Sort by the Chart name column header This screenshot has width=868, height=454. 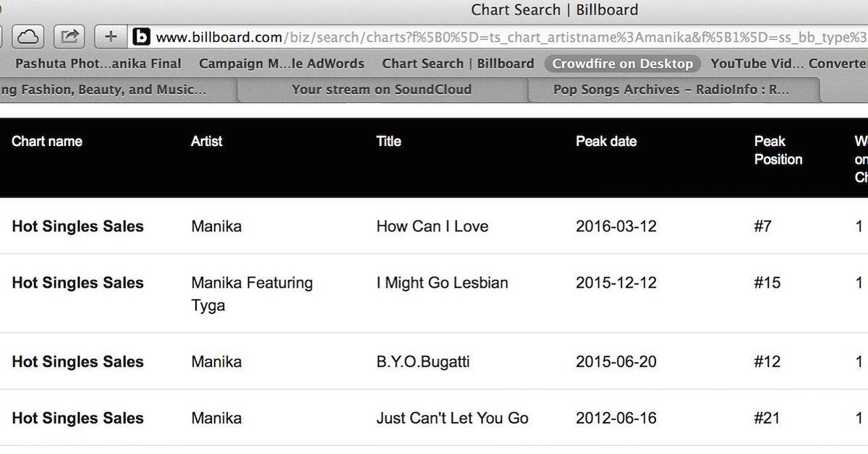47,141
